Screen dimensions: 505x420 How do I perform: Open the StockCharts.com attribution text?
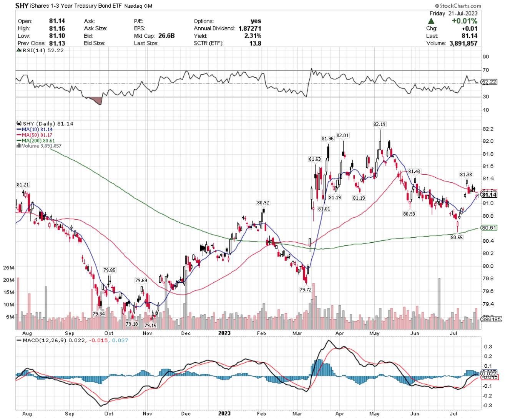[x=458, y=6]
